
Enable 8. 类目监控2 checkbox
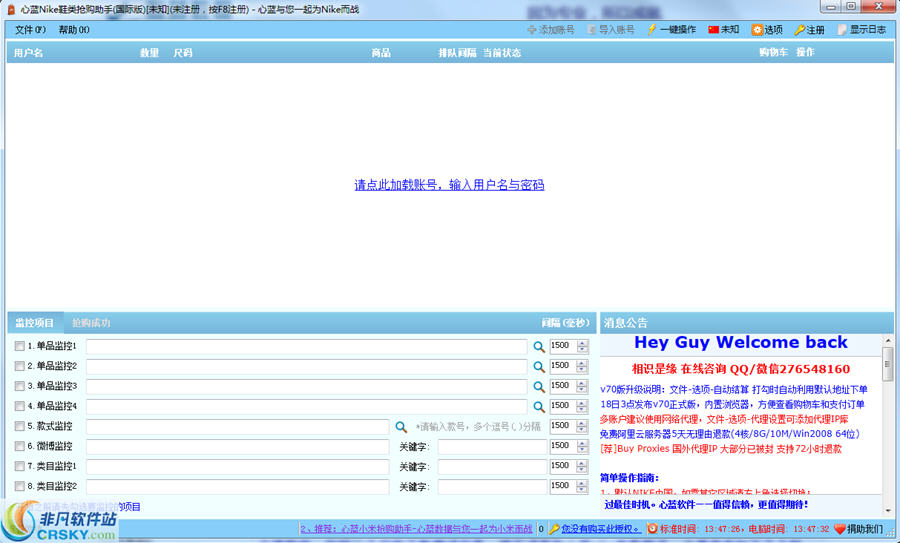pyautogui.click(x=20, y=486)
